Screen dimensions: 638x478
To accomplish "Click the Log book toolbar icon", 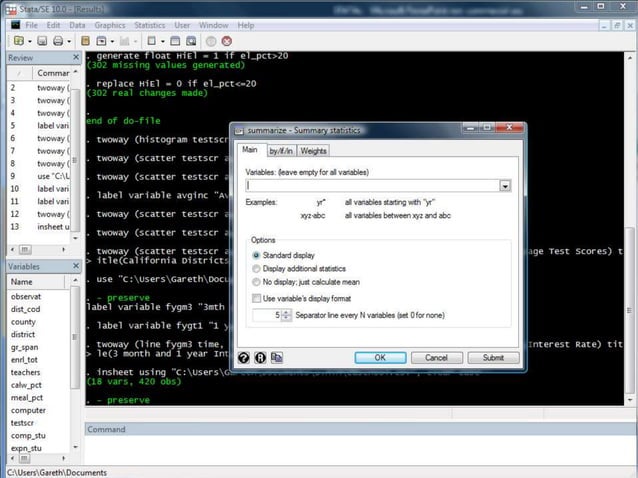I will [x=86, y=41].
